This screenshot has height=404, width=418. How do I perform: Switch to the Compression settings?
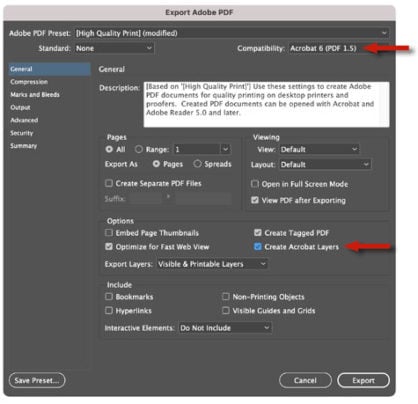coord(29,82)
